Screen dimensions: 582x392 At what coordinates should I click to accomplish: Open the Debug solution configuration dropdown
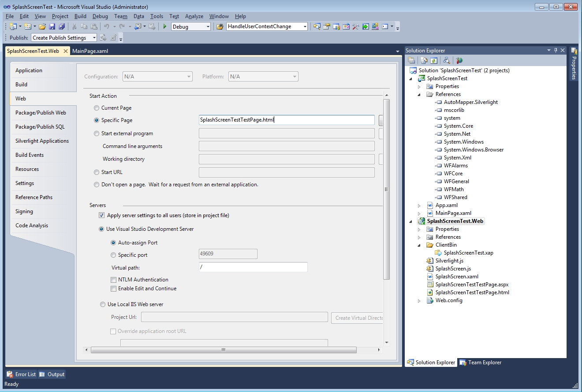click(x=208, y=27)
